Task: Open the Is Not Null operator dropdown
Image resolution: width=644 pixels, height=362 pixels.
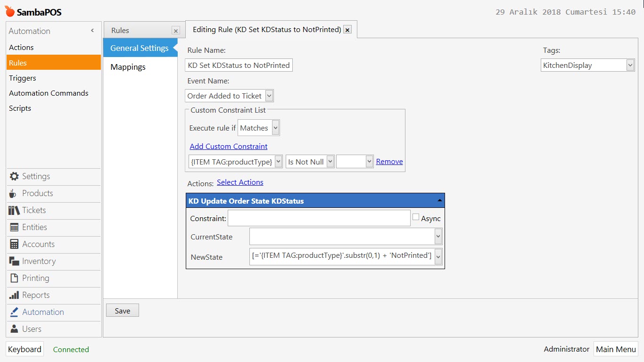Action: pos(330,162)
